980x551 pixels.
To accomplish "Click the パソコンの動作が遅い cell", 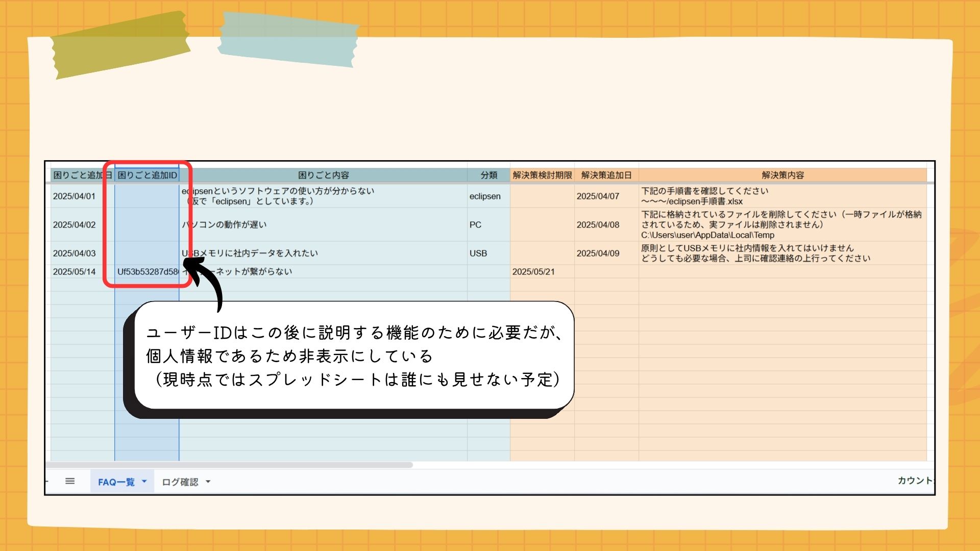I will [323, 225].
